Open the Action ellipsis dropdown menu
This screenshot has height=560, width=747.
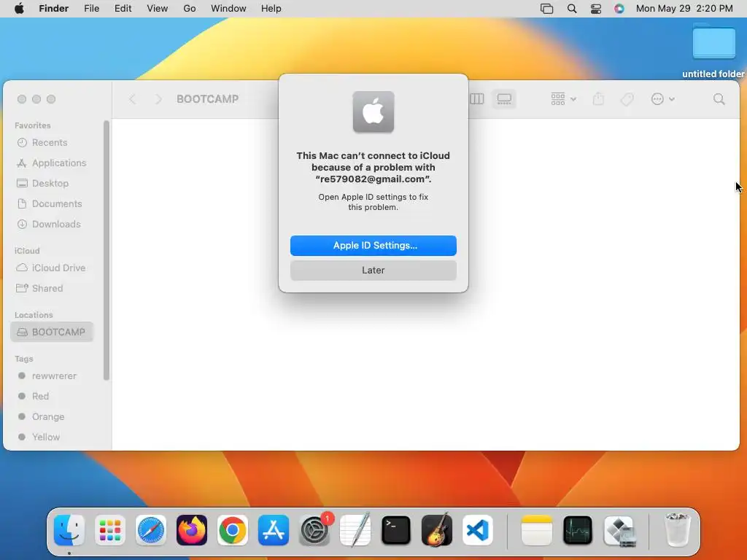(x=662, y=99)
